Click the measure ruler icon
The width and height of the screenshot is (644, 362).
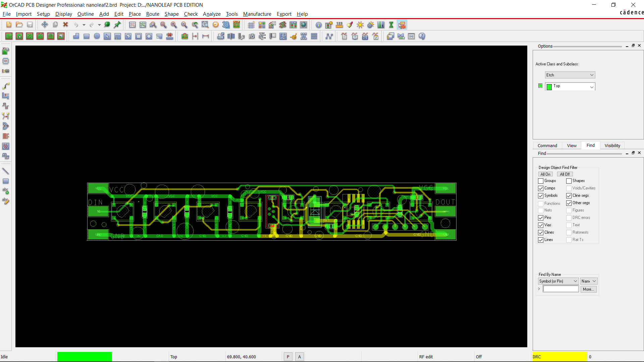[x=339, y=25]
